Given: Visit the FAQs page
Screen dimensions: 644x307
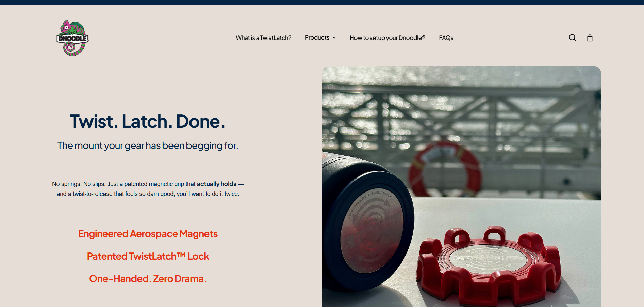Looking at the screenshot, I should pyautogui.click(x=446, y=38).
